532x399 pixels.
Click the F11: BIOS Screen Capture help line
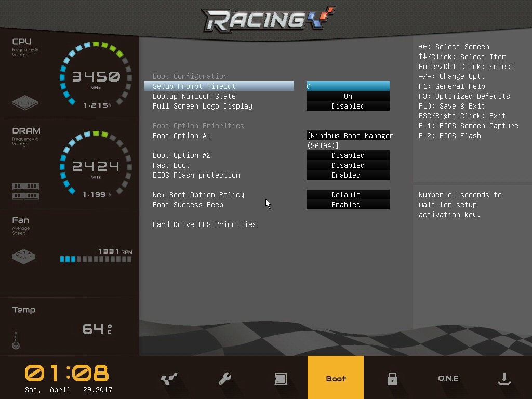pos(468,126)
